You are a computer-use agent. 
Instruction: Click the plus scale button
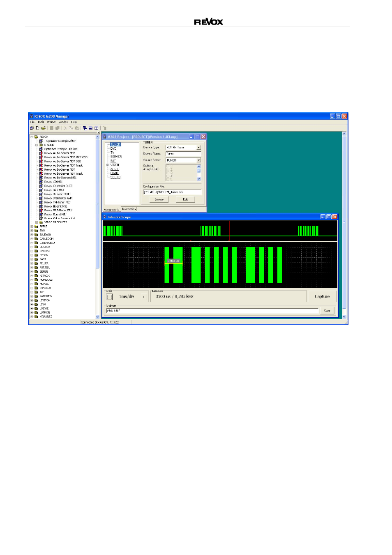point(144,297)
